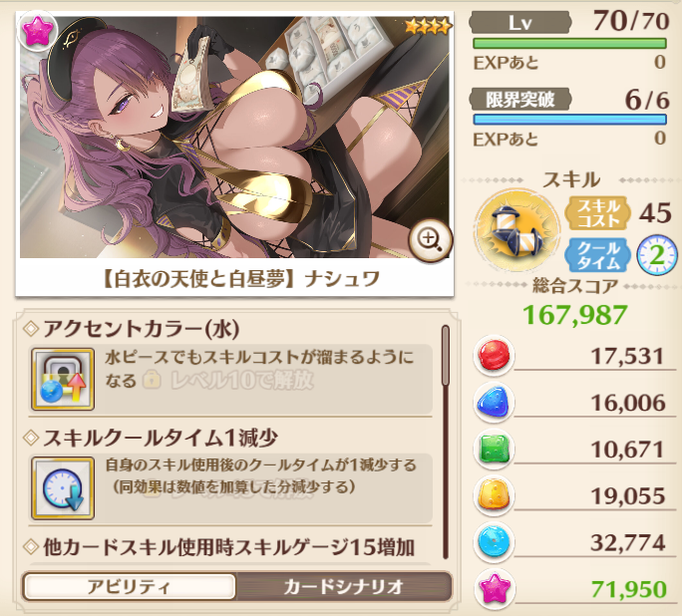The width and height of the screenshot is (682, 616).
Task: Switch to the カードシナリオ tab
Action: coord(344,586)
